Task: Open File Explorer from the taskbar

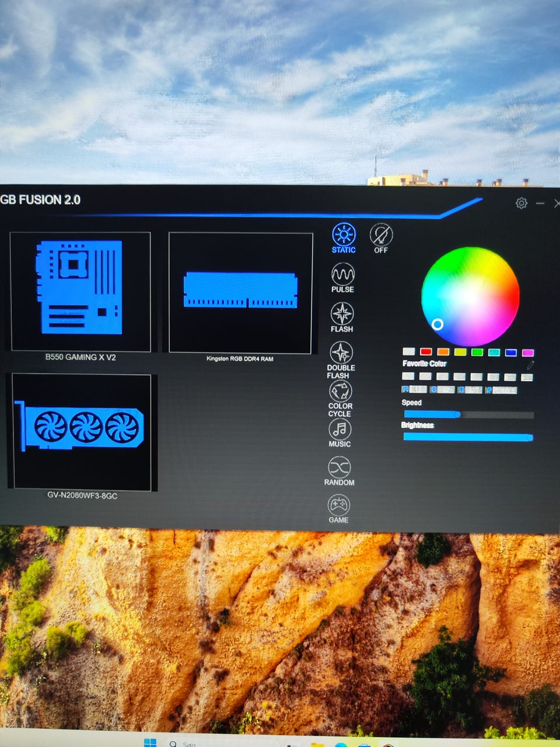Action: pos(317,744)
